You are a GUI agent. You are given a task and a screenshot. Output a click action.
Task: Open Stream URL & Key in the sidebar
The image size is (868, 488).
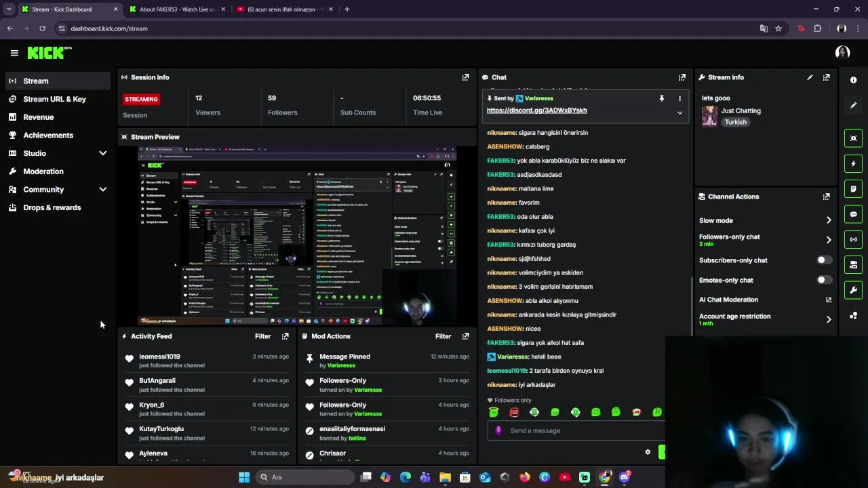(x=58, y=99)
